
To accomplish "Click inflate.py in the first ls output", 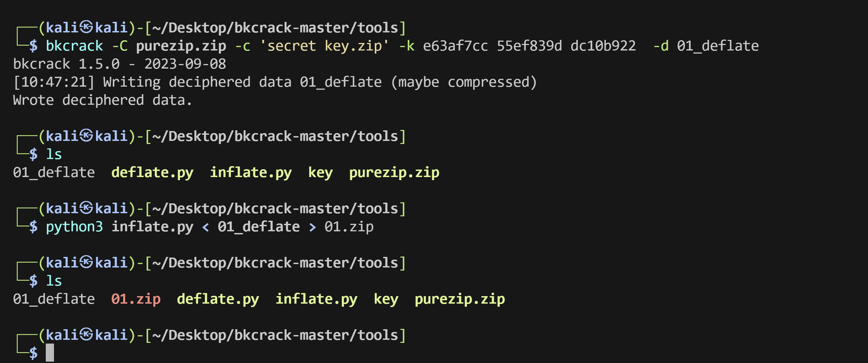I will 251,173.
